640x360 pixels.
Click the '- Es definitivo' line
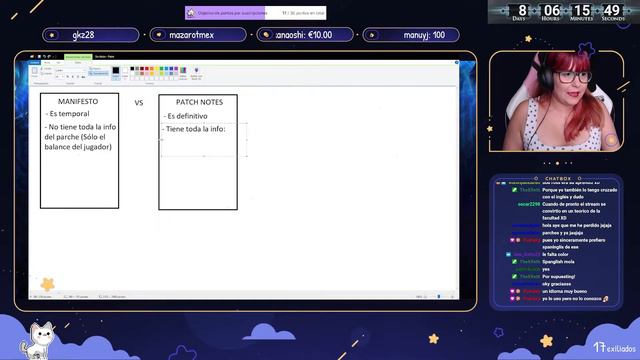[185, 116]
